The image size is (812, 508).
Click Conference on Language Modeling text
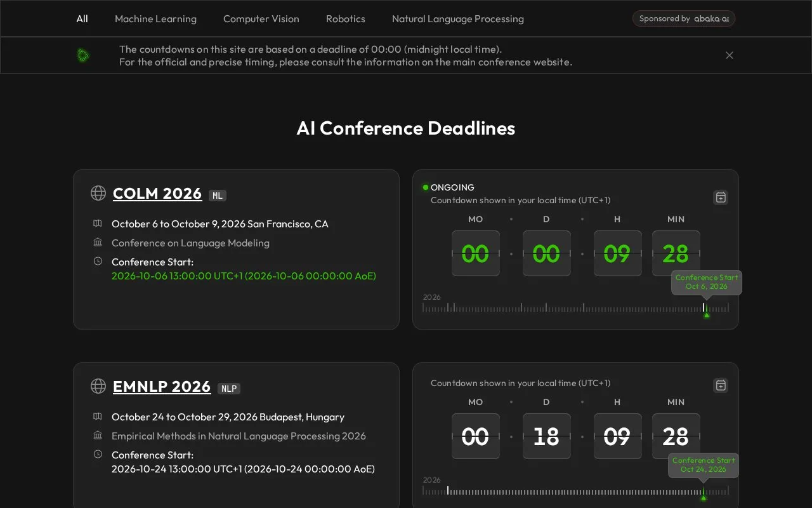click(x=190, y=243)
